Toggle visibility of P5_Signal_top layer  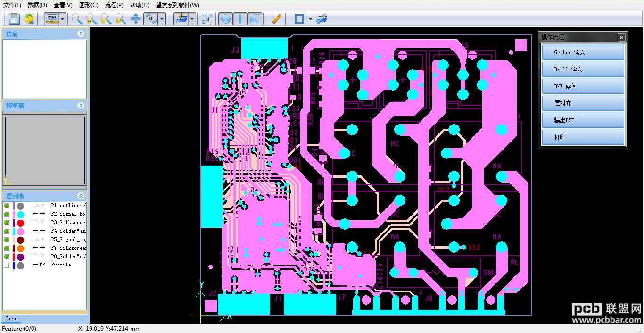pyautogui.click(x=7, y=240)
